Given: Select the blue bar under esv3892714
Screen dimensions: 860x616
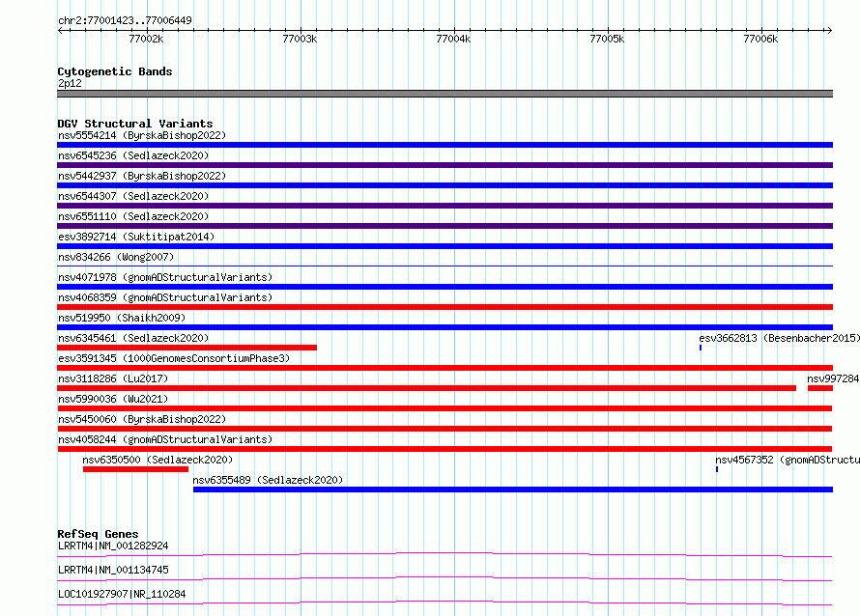Looking at the screenshot, I should tap(444, 246).
